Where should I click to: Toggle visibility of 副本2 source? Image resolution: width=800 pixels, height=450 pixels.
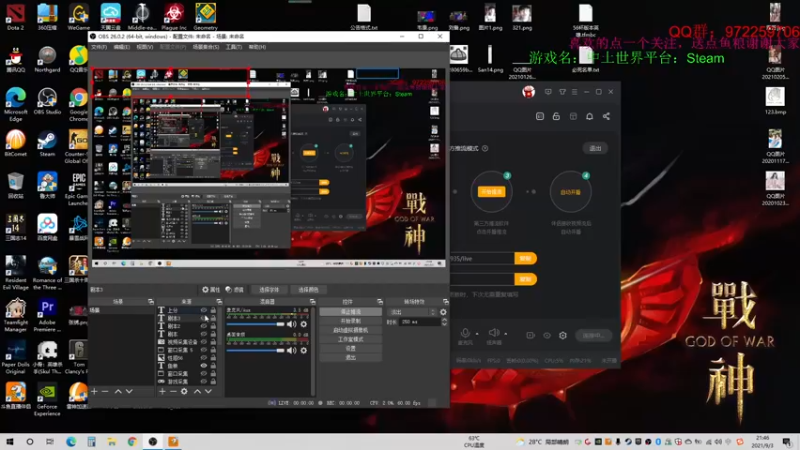(204, 326)
